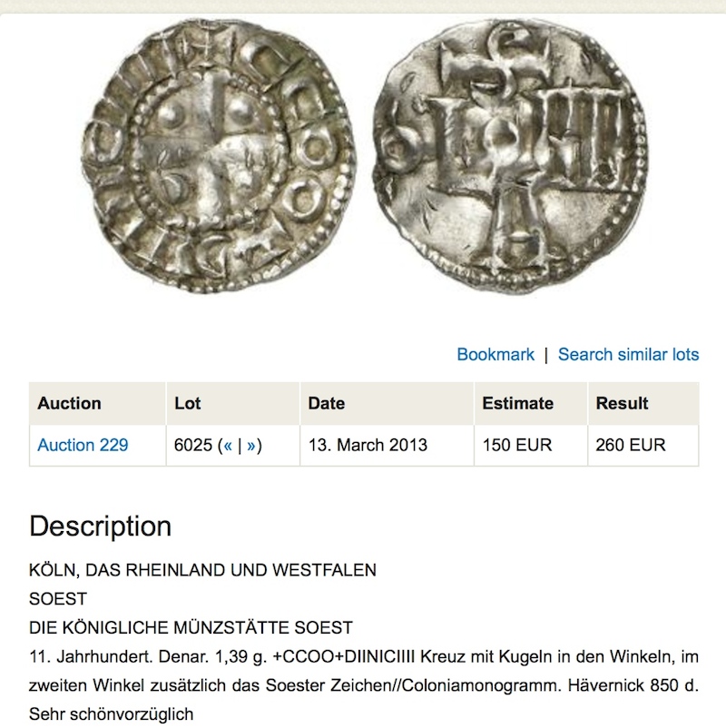Click the Lot column header
726x728 pixels.
pyautogui.click(x=233, y=403)
